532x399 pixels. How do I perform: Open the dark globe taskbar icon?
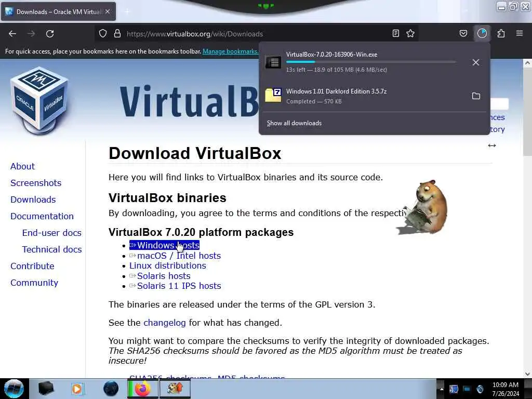tap(111, 389)
